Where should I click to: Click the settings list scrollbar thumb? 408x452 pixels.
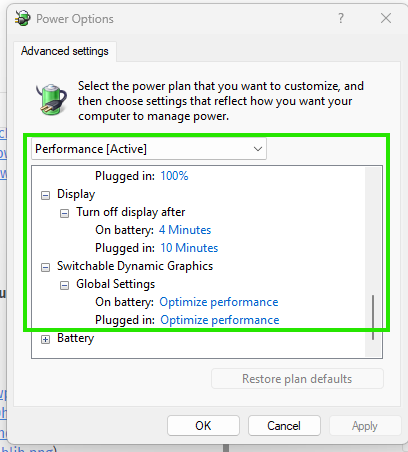[373, 317]
